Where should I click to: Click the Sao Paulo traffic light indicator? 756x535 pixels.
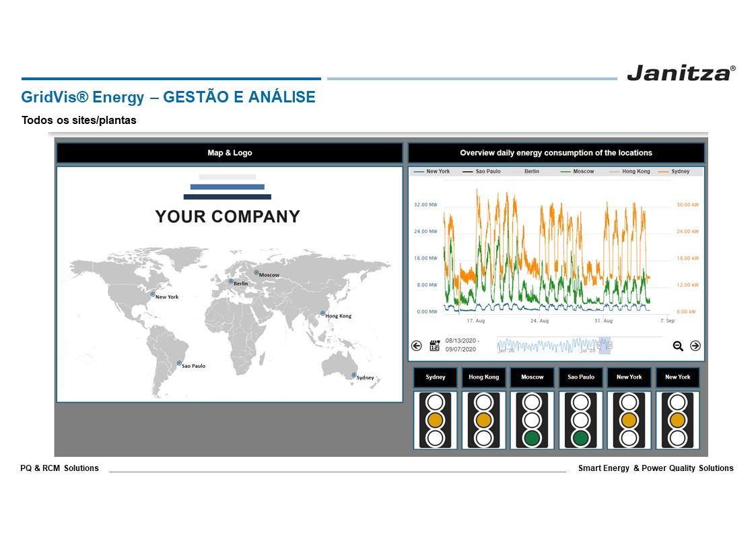[x=580, y=420]
